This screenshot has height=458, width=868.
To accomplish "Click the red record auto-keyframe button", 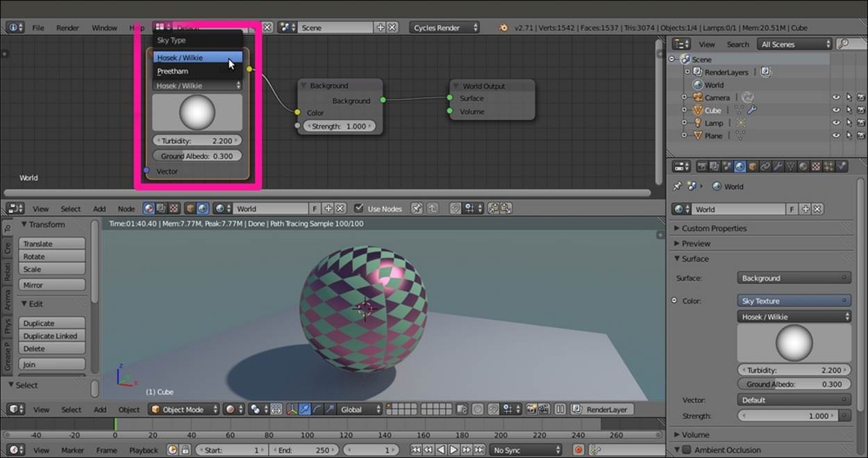I will click(578, 450).
